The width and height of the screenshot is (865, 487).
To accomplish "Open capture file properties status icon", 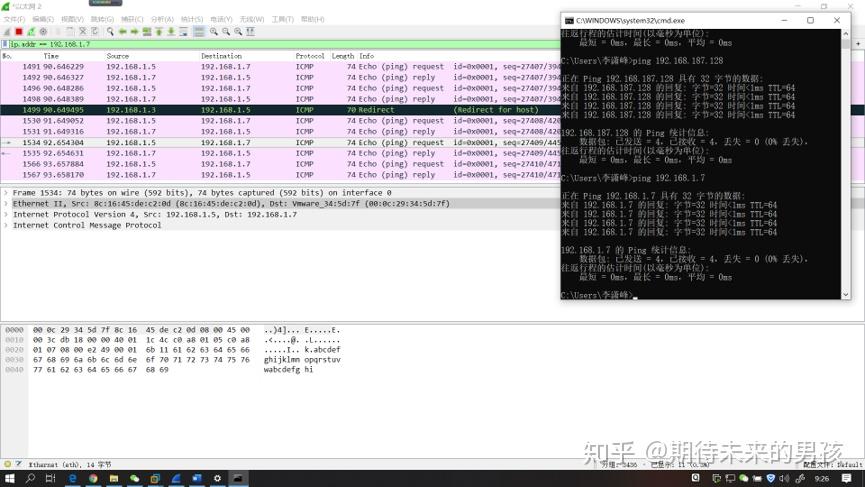I will point(18,464).
